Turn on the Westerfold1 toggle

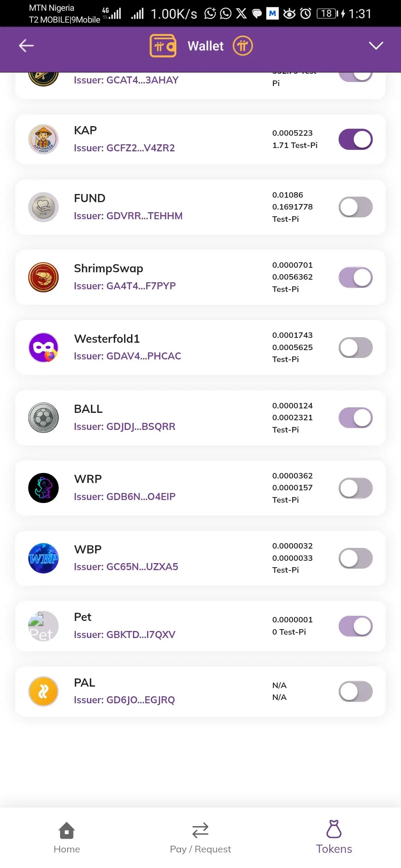point(355,348)
